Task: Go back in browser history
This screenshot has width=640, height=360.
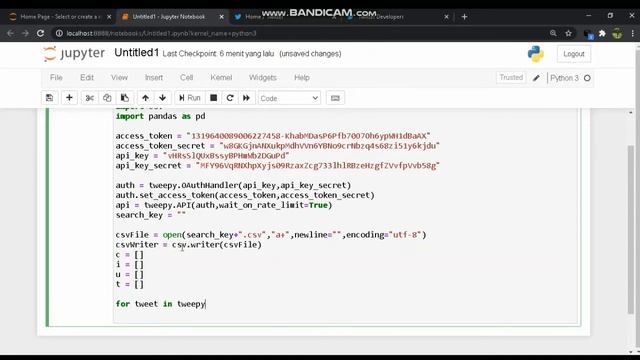Action: click(x=11, y=33)
